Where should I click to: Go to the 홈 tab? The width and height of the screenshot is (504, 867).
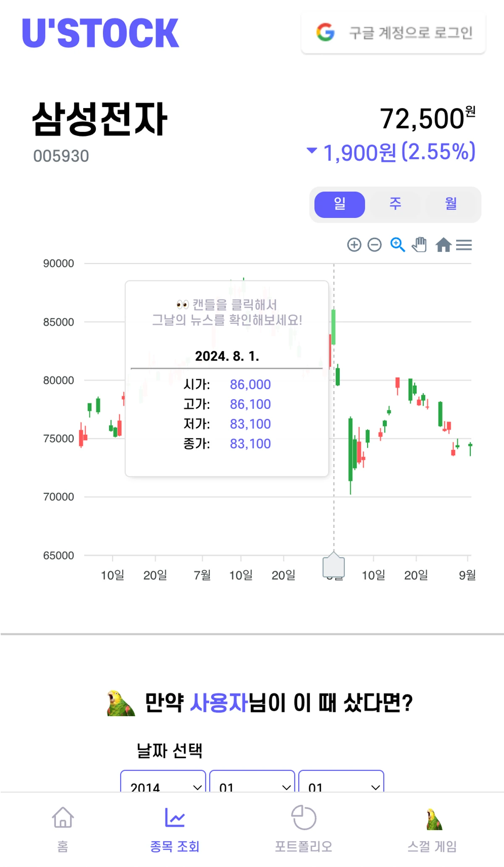click(63, 829)
